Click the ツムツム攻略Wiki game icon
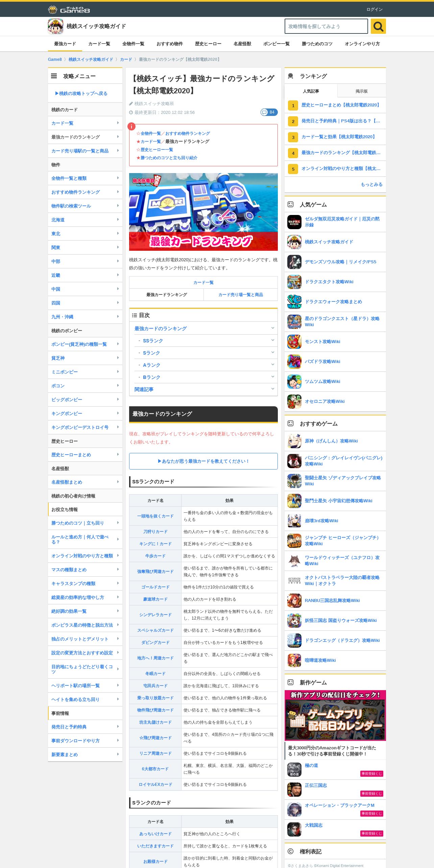Viewport: 434px width, 868px height. click(x=294, y=382)
